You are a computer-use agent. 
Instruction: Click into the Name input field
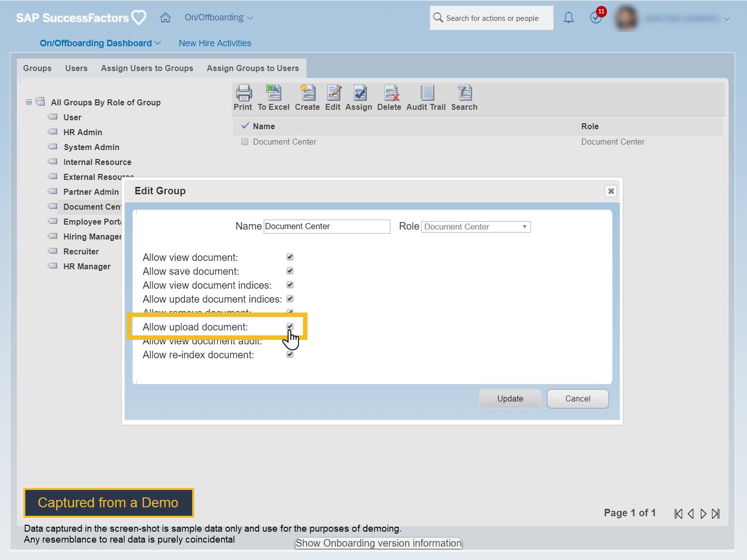click(x=327, y=227)
